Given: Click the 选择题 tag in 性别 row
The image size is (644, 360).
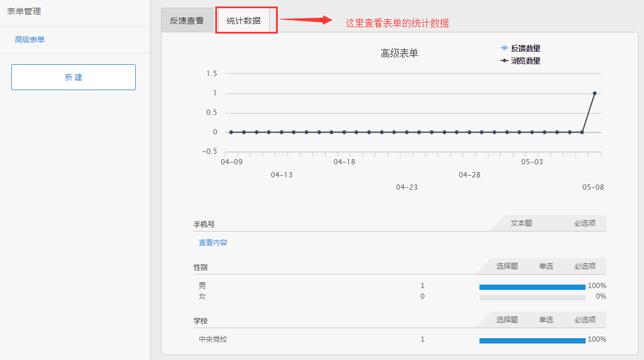Looking at the screenshot, I should point(507,266).
